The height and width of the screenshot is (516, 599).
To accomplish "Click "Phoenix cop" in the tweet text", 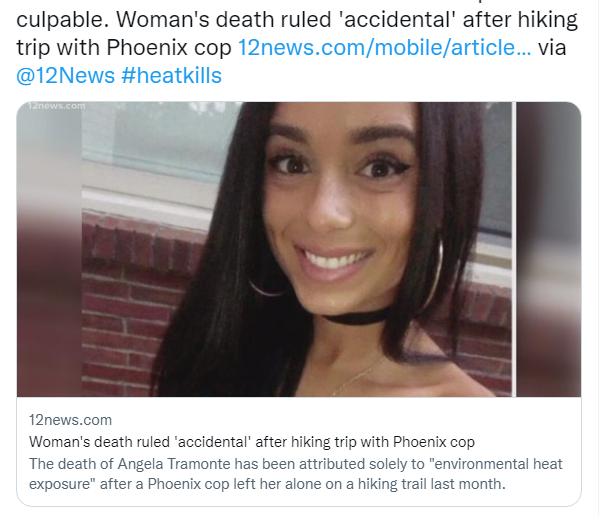I will point(169,48).
